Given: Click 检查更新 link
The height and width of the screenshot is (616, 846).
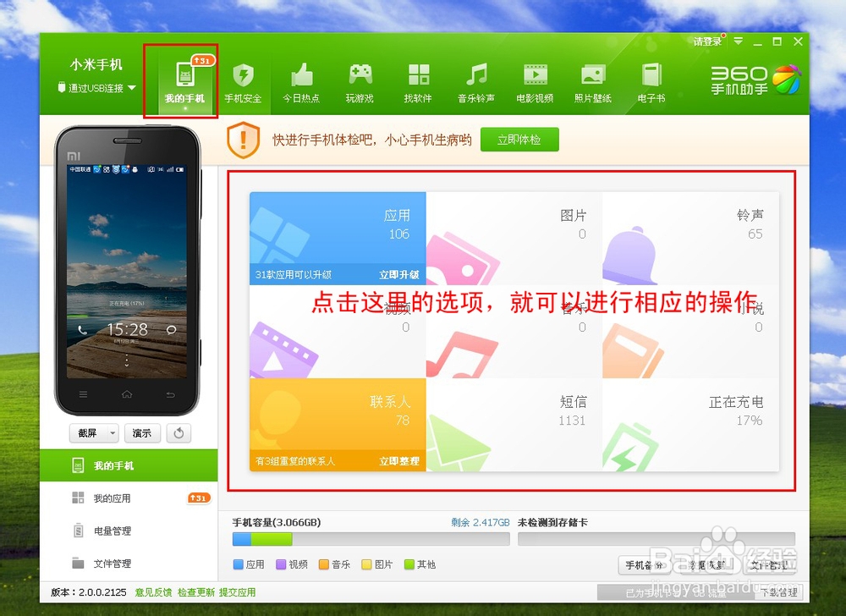Looking at the screenshot, I should point(196,592).
